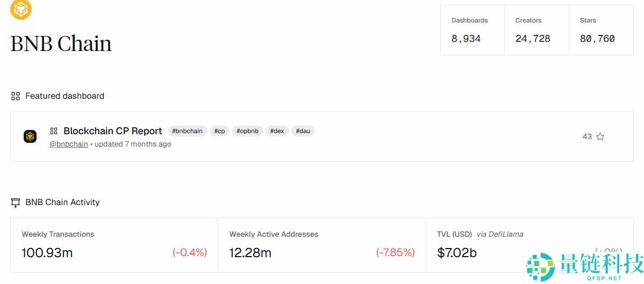Click the Creators count 24,728

click(x=532, y=39)
